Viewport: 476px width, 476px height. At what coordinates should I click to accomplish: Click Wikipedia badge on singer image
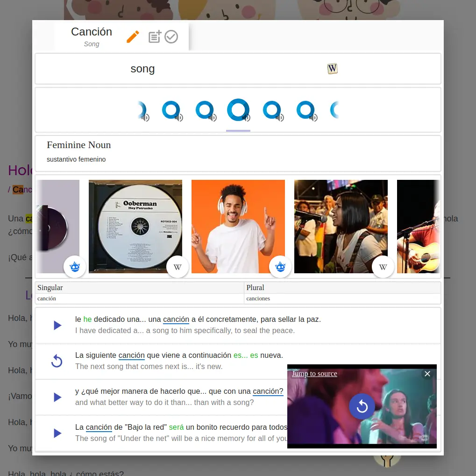coord(383,267)
